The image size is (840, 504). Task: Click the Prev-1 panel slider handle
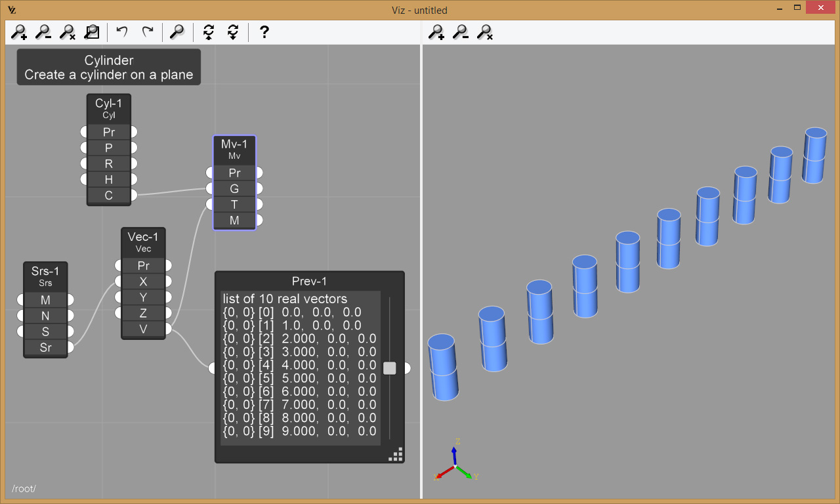(x=390, y=368)
